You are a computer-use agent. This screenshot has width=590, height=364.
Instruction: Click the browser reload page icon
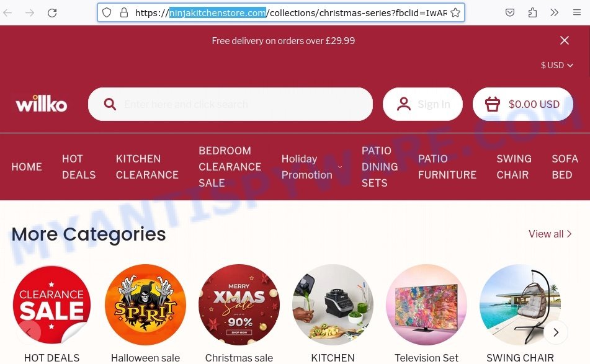pyautogui.click(x=52, y=13)
